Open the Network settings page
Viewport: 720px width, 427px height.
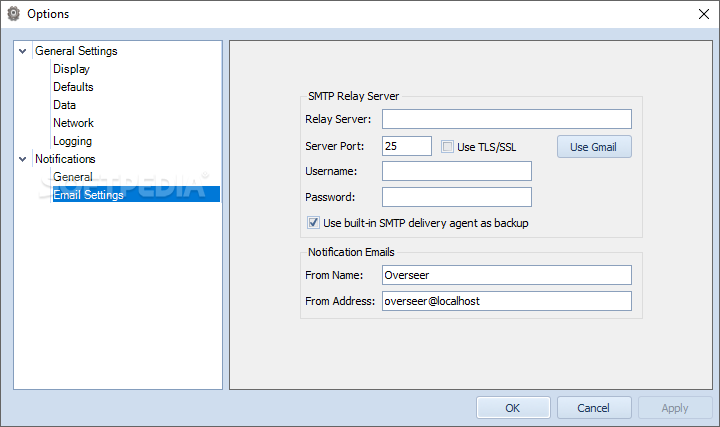(73, 123)
